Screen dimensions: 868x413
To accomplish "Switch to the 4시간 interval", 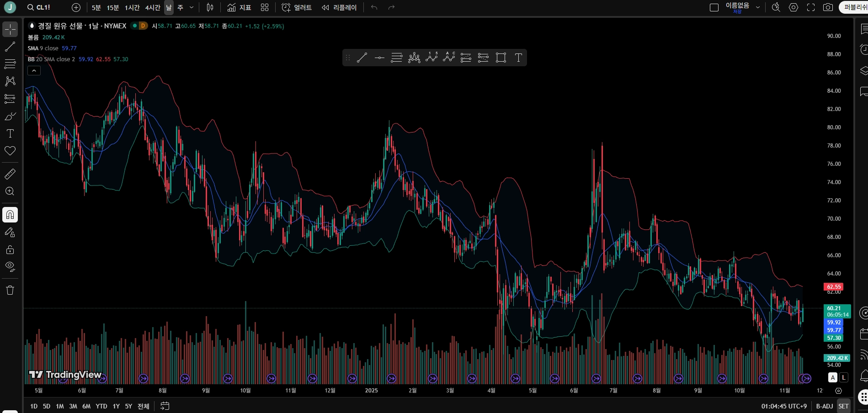I will [153, 7].
